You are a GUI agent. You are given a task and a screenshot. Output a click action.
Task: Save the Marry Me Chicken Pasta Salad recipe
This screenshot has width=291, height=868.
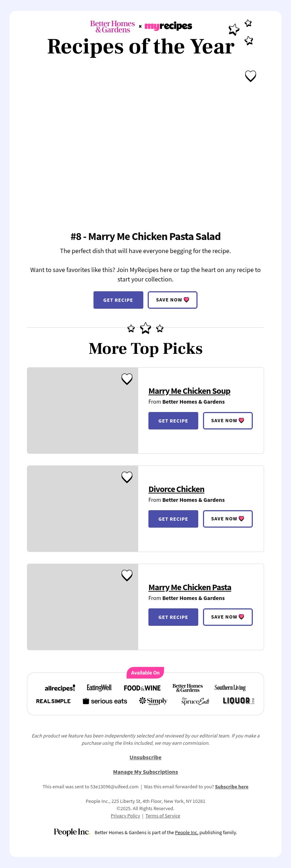pos(172,300)
